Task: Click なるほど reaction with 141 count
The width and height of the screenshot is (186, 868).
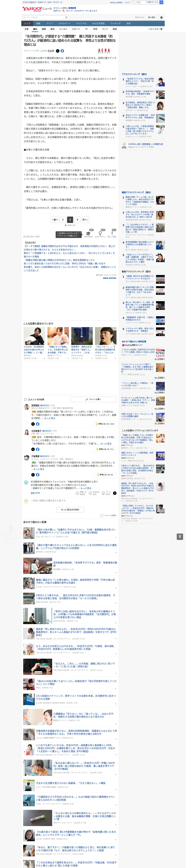Action: point(94,493)
